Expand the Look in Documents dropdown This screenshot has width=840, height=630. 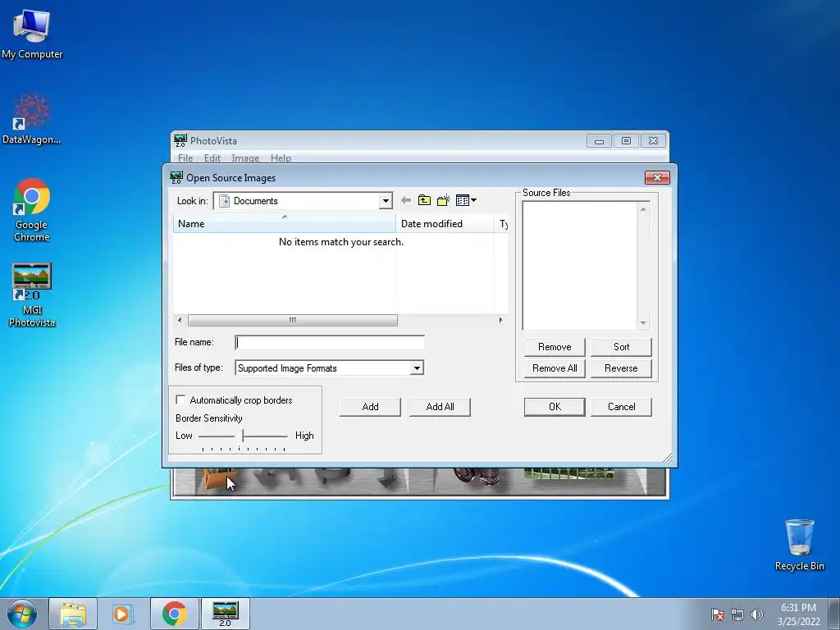(x=386, y=201)
